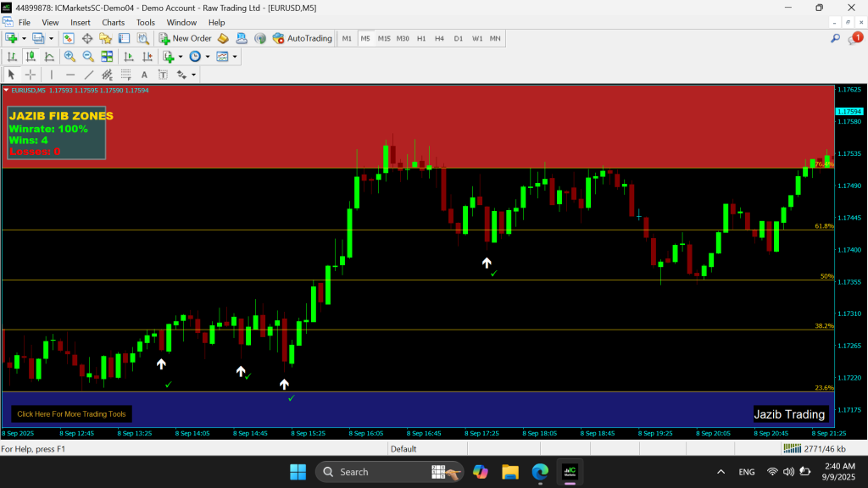
Task: Click Here For More Trading Tools button
Action: point(71,414)
